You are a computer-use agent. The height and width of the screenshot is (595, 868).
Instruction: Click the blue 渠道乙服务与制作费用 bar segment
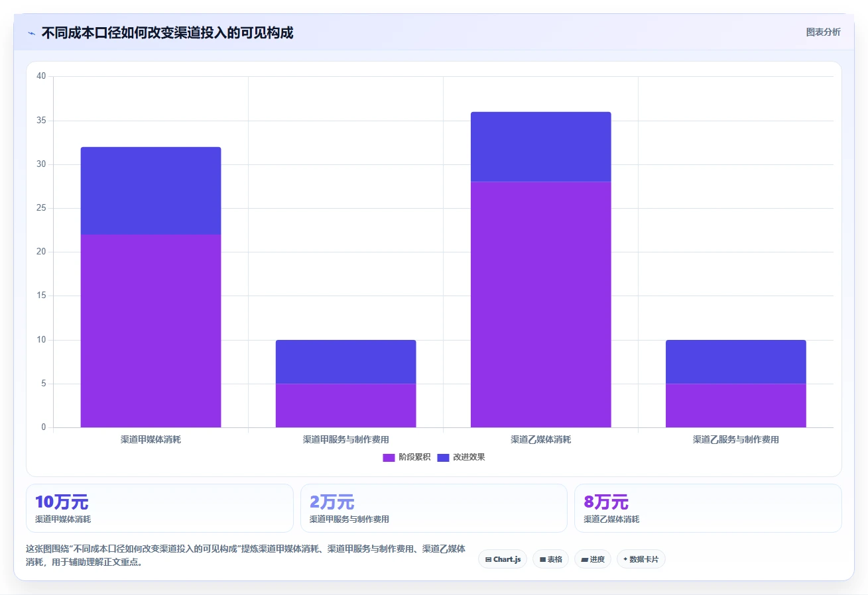click(735, 362)
